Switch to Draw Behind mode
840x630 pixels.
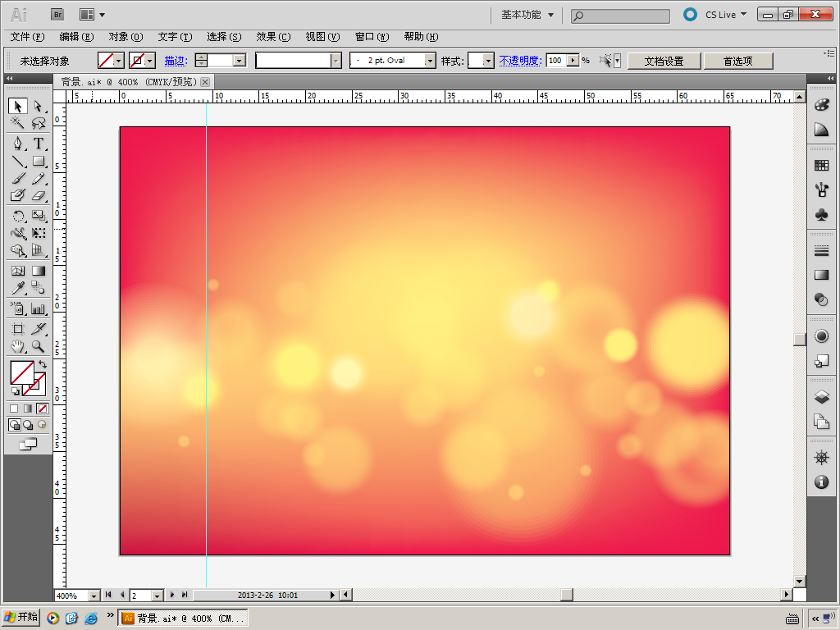[28, 425]
